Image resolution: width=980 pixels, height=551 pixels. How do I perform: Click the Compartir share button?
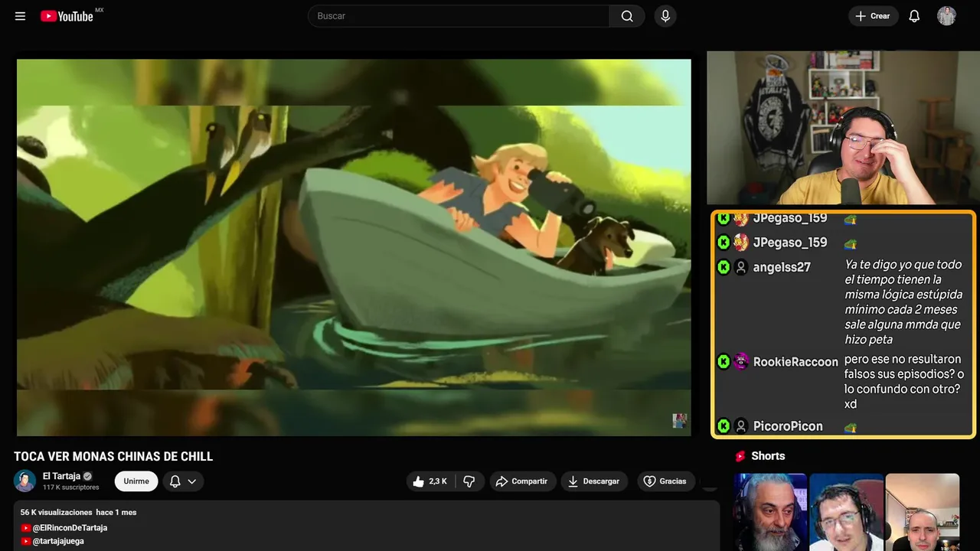coord(521,481)
